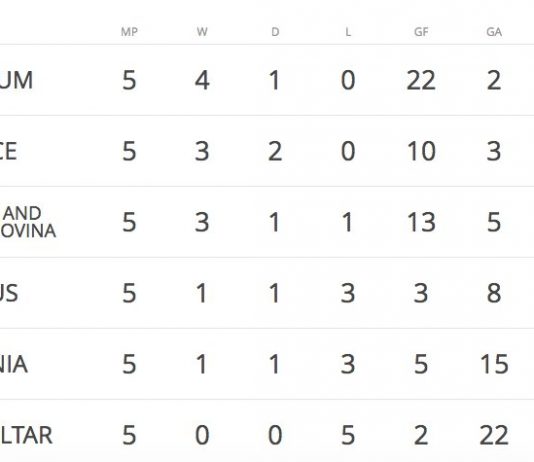Click goals-against value 22 in last row
This screenshot has height=462, width=534.
click(x=494, y=435)
